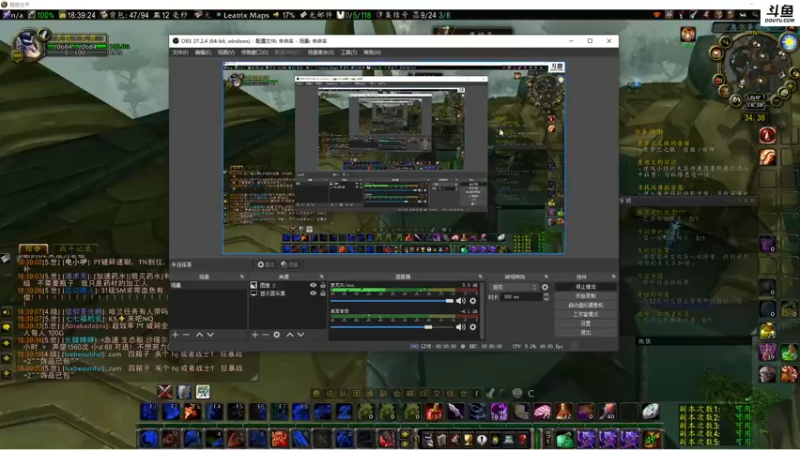Open game menu computer icon
The image size is (800, 450).
pyautogui.click(x=509, y=439)
